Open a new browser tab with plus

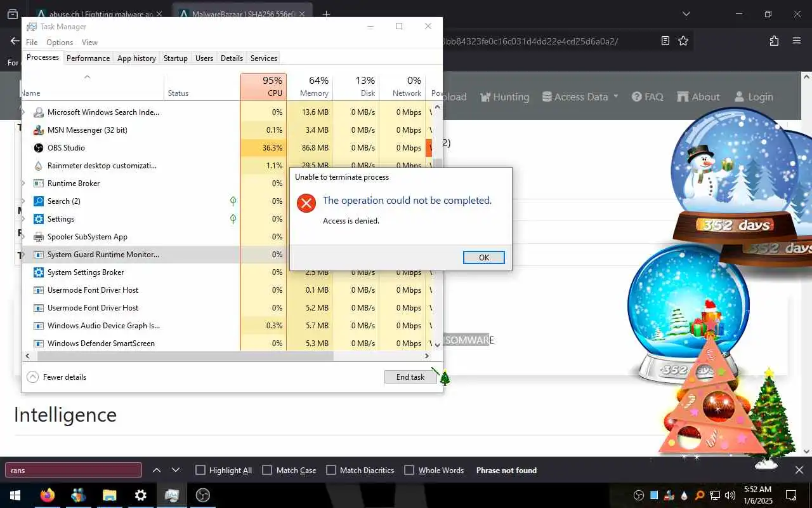tap(326, 14)
